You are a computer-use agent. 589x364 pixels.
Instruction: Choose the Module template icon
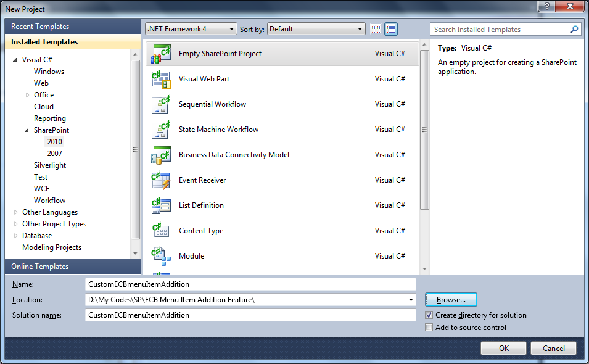(x=161, y=256)
